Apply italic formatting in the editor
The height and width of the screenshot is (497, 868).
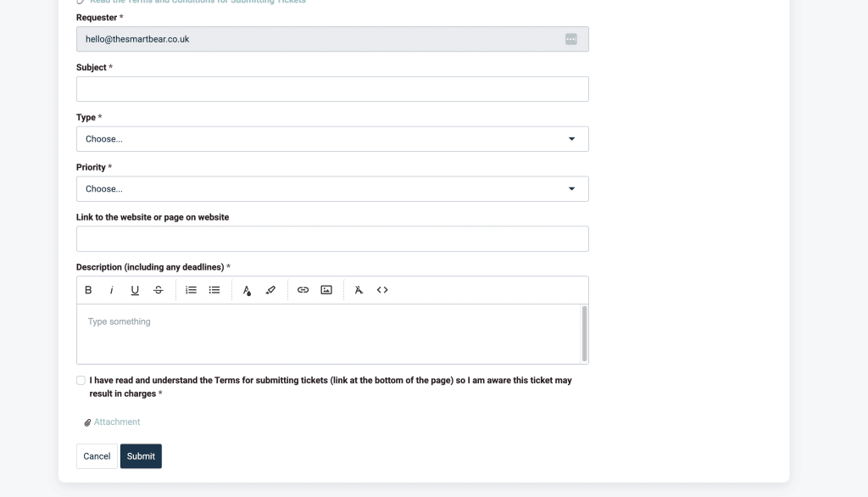[111, 290]
